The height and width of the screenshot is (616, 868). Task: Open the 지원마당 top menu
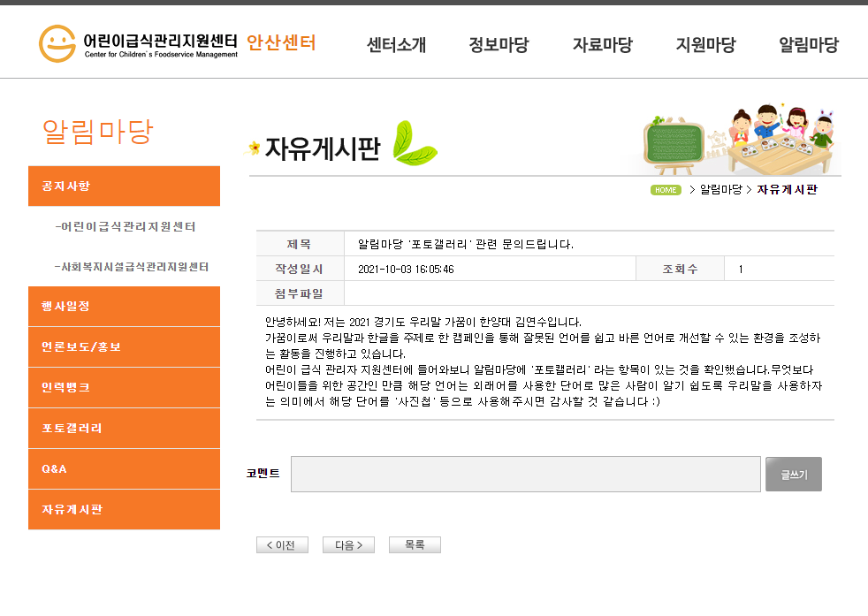(x=705, y=45)
